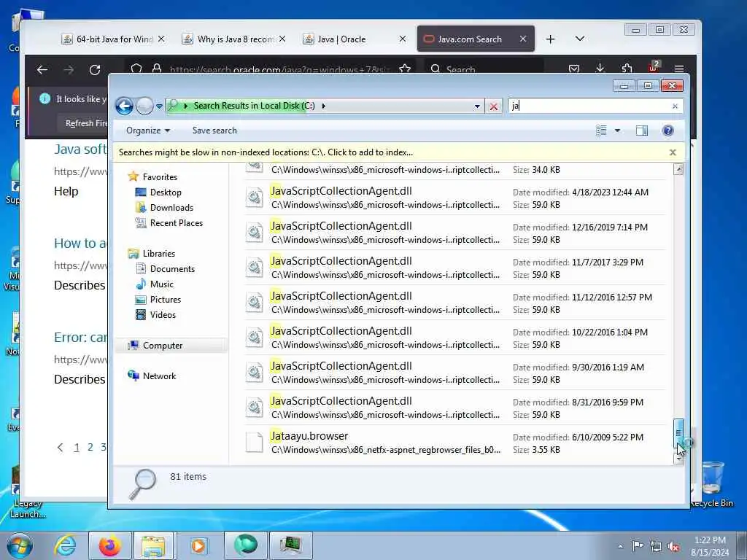Go to search results page 2 in Firefox
Screen dimensions: 747x560
click(90, 447)
